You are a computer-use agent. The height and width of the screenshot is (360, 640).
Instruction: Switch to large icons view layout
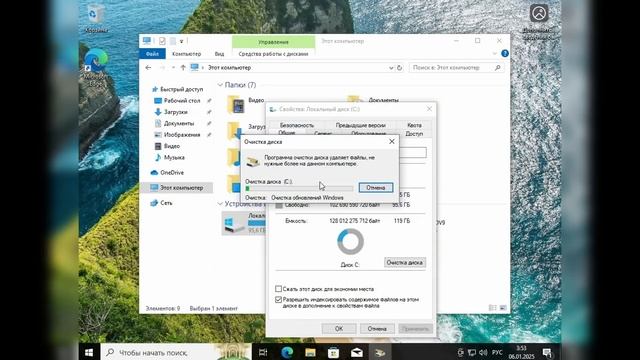click(503, 308)
